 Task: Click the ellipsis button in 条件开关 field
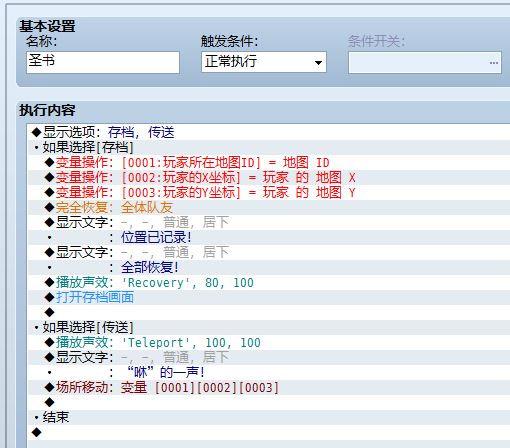(x=494, y=63)
